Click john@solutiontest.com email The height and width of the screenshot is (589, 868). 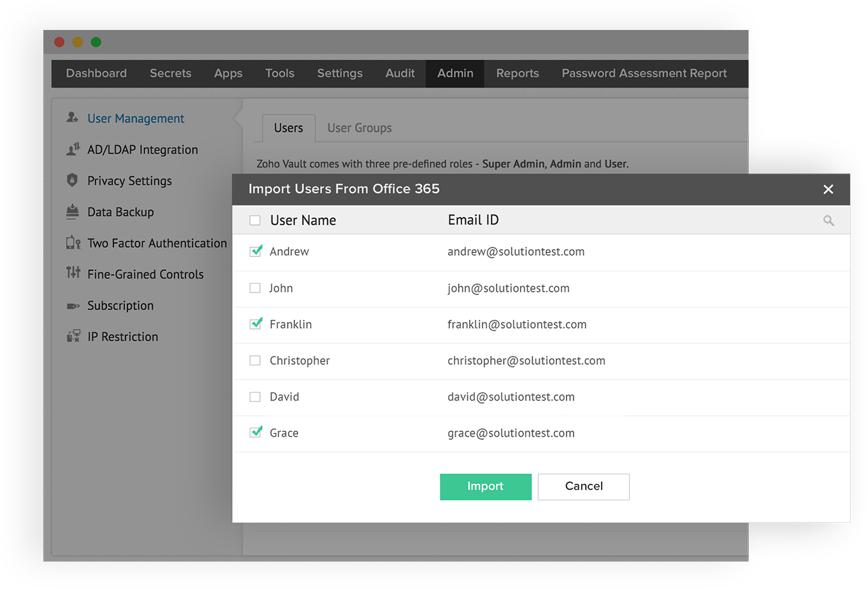click(508, 288)
